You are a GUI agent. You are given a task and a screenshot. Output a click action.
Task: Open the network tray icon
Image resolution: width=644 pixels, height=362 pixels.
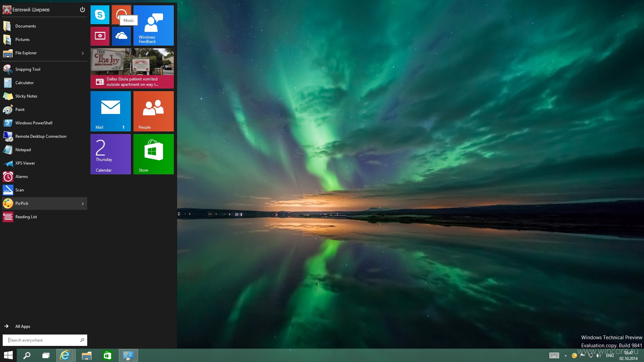tap(591, 356)
